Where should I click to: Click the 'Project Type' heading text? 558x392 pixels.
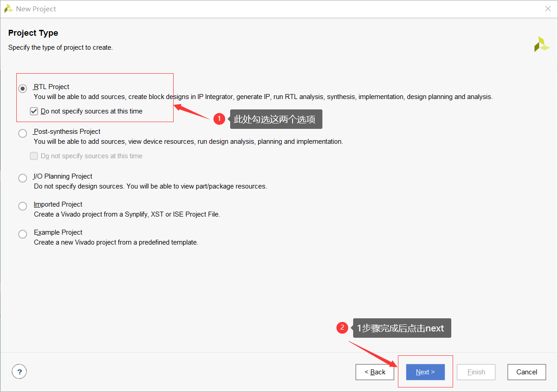click(x=33, y=33)
